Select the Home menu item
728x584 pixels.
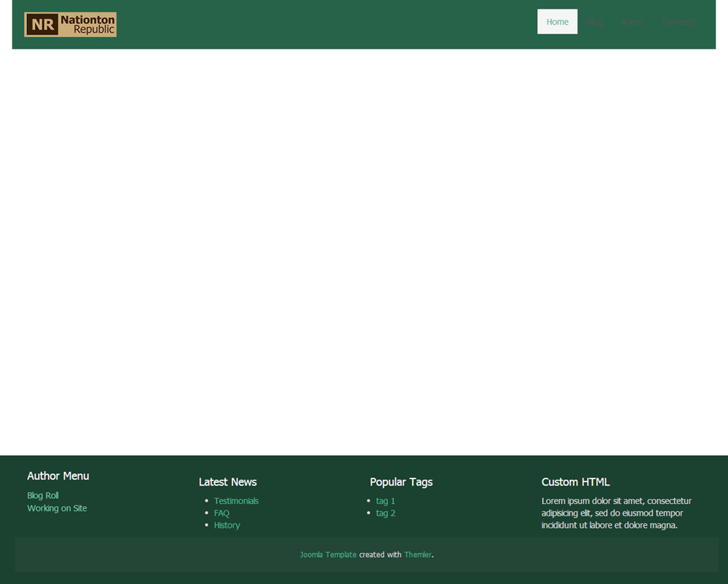557,22
